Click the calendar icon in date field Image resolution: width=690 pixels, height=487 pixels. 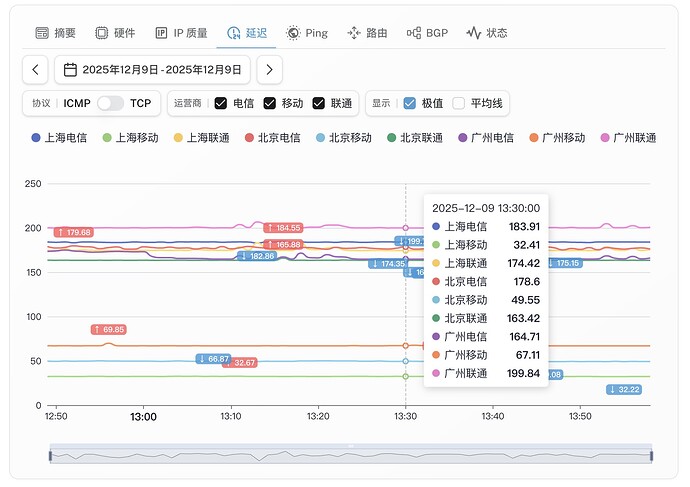click(70, 70)
